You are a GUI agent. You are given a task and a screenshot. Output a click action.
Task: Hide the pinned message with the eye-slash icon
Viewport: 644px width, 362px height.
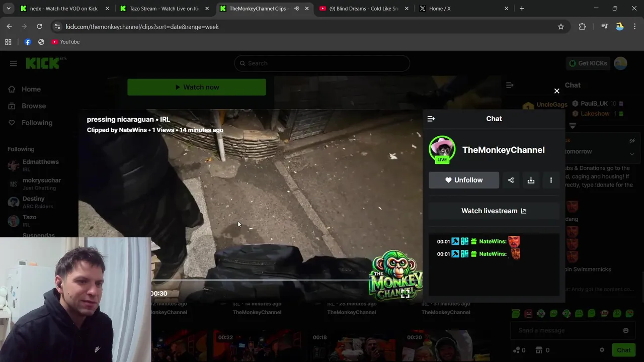632,141
